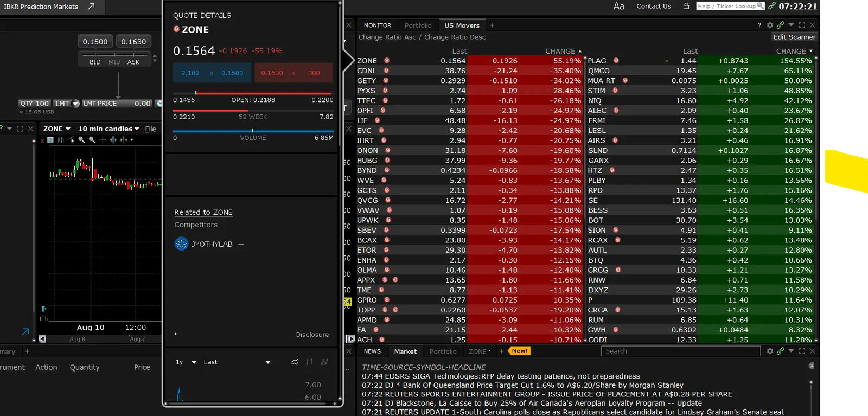The width and height of the screenshot is (868, 416).
Task: Sort gainers by CHANGE column header
Action: 794,51
